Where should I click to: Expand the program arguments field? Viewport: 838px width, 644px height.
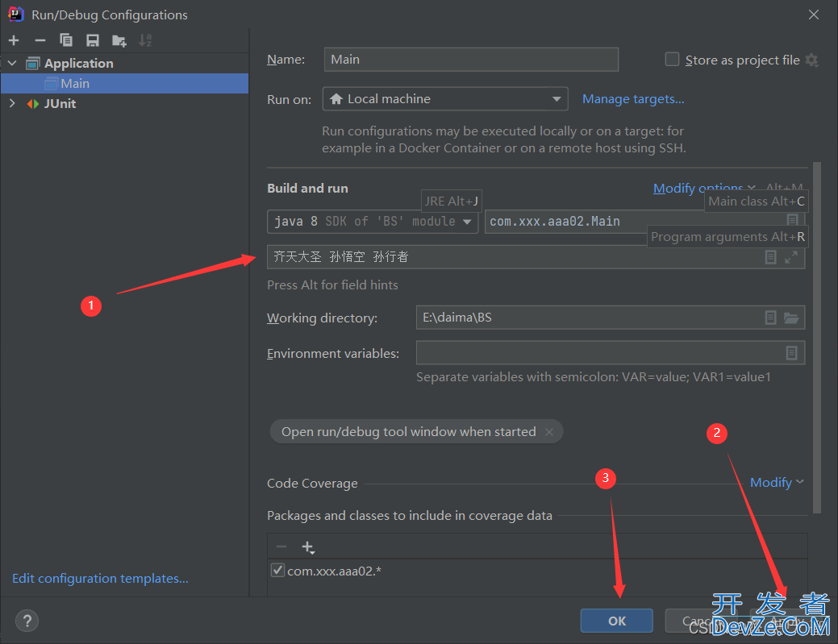(791, 257)
